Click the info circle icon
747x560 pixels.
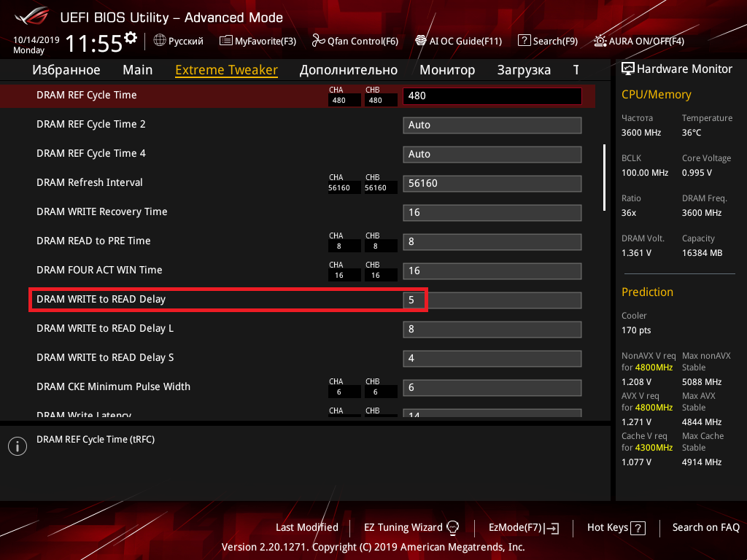coord(18,446)
